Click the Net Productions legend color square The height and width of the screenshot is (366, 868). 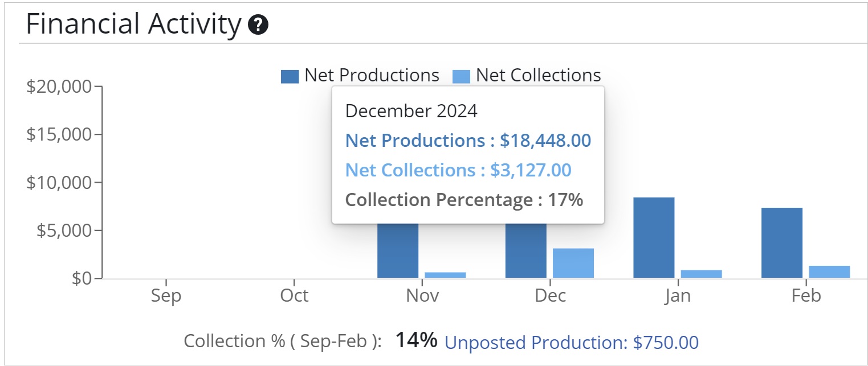pos(290,76)
